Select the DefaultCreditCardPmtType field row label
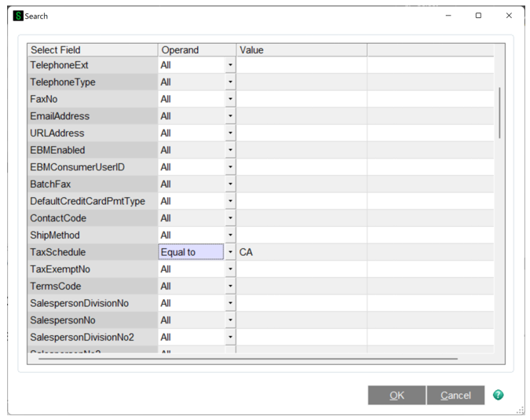 pos(93,201)
